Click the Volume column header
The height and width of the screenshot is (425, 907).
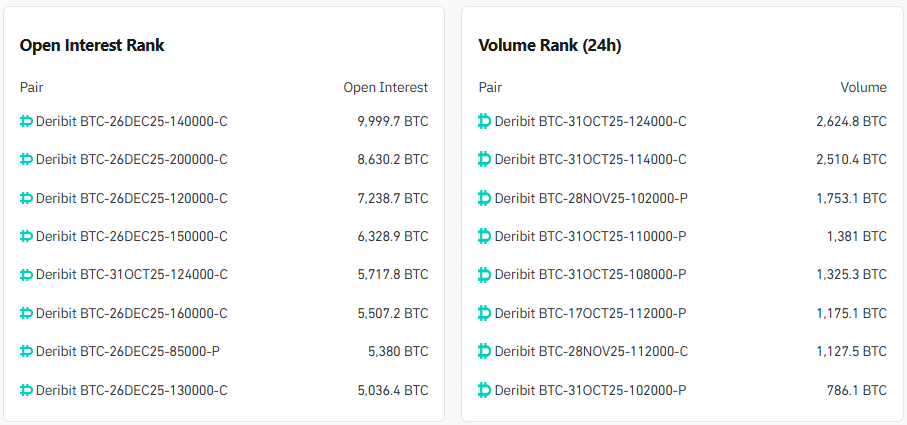[863, 87]
